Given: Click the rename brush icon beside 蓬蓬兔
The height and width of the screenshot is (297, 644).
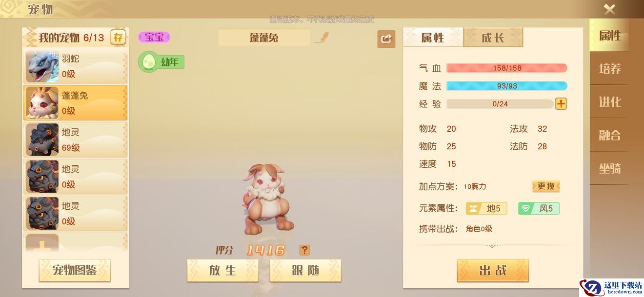Looking at the screenshot, I should point(322,38).
